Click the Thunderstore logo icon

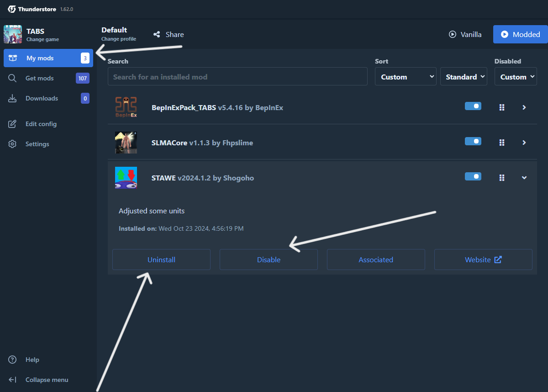pos(12,9)
